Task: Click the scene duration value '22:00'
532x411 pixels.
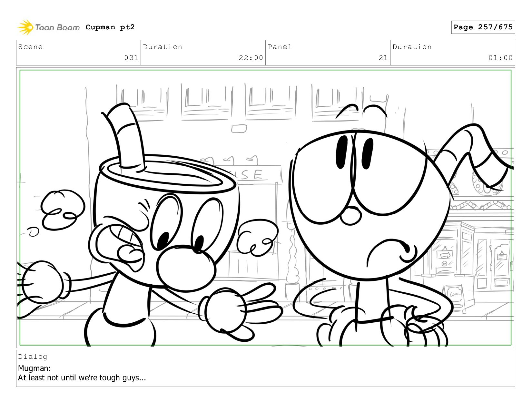Action: [251, 58]
